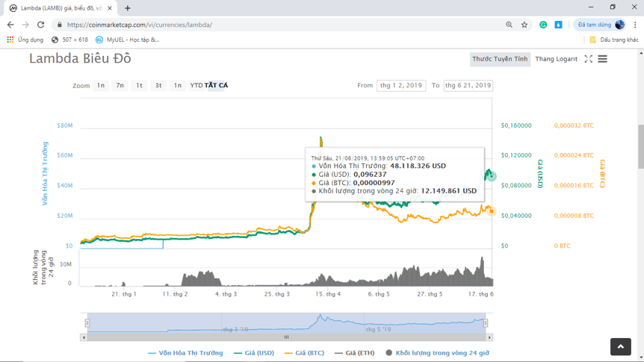Click the tooltip value 48.118.326 USD
The height and width of the screenshot is (362, 644).
(x=418, y=166)
